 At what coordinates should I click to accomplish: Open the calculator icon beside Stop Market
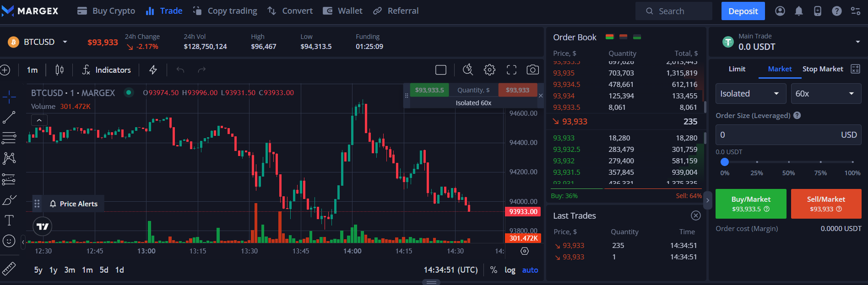pos(855,69)
